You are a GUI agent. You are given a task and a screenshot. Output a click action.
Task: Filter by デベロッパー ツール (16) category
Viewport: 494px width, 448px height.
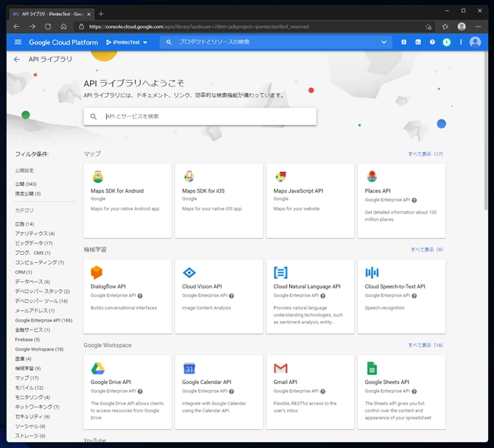point(41,301)
